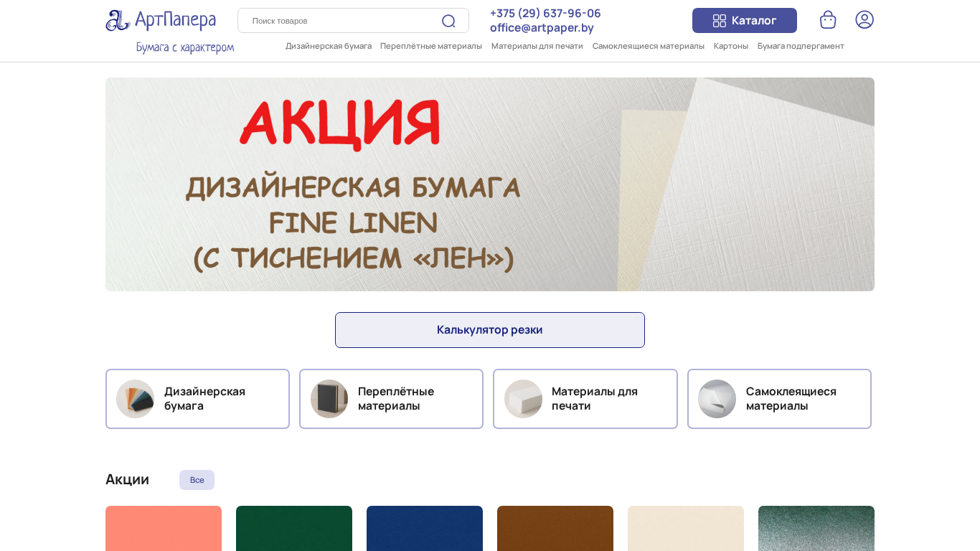
Task: Open the user account icon
Action: click(x=864, y=19)
